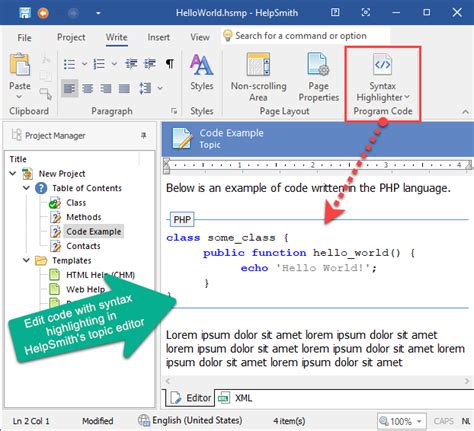Click the Decrease Indent icon
The image size is (474, 431).
131,63
